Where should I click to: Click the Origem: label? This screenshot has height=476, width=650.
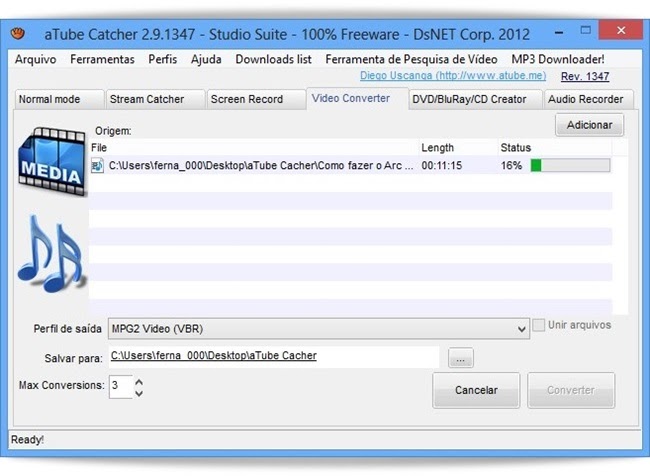[113, 131]
